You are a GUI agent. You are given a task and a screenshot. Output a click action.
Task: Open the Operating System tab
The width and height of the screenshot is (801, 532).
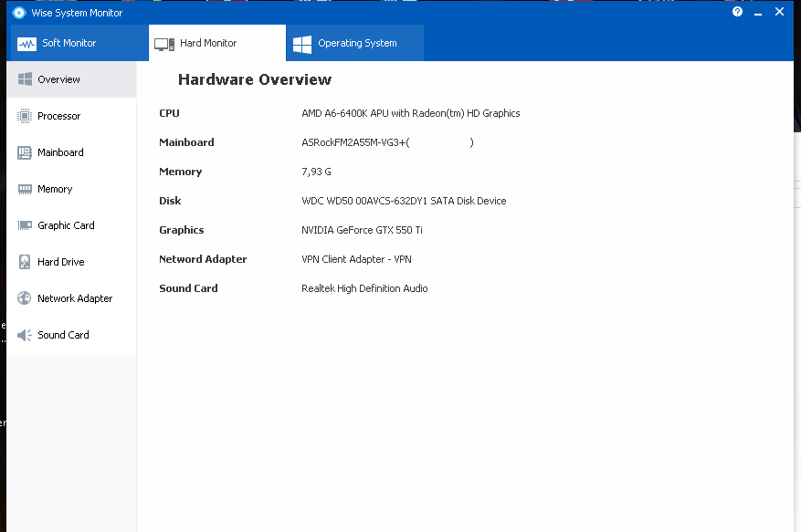click(x=355, y=43)
